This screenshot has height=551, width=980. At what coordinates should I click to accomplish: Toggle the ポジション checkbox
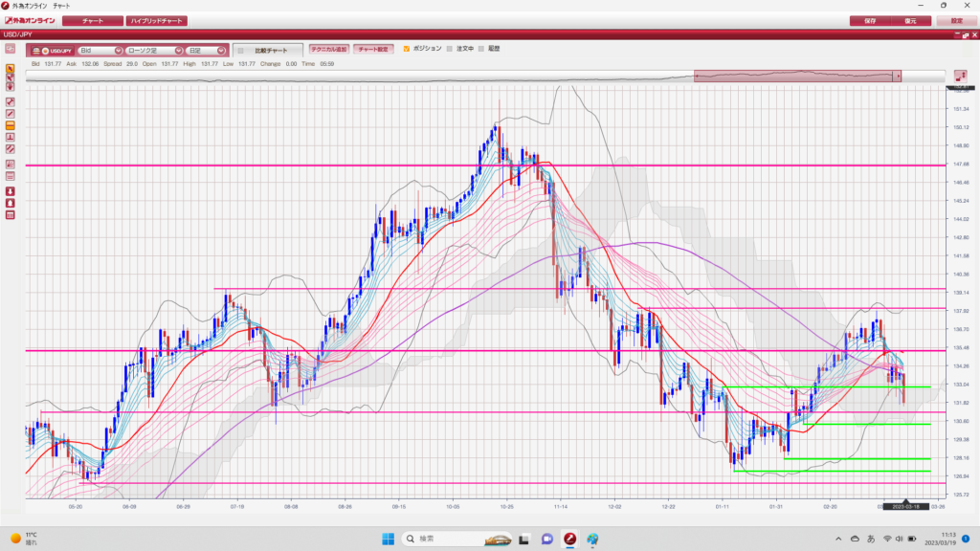(407, 49)
